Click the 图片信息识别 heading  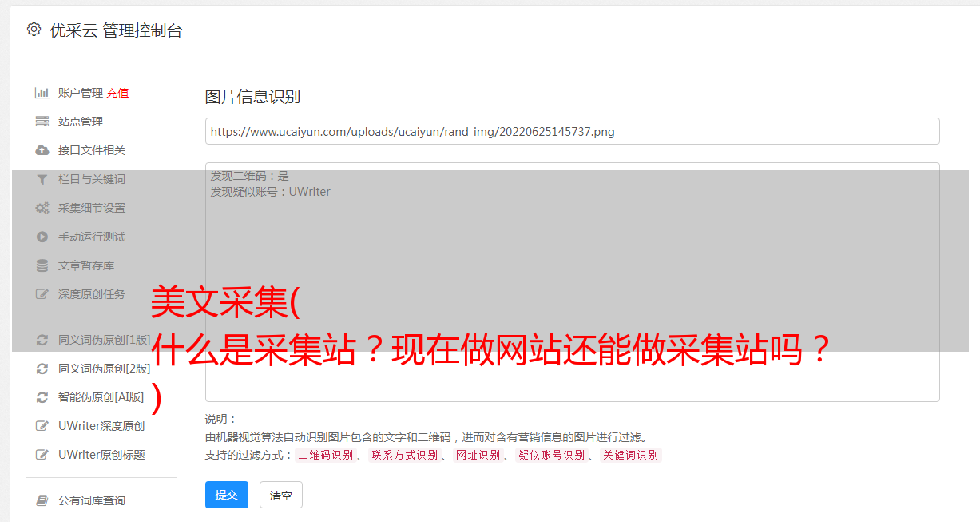point(252,97)
